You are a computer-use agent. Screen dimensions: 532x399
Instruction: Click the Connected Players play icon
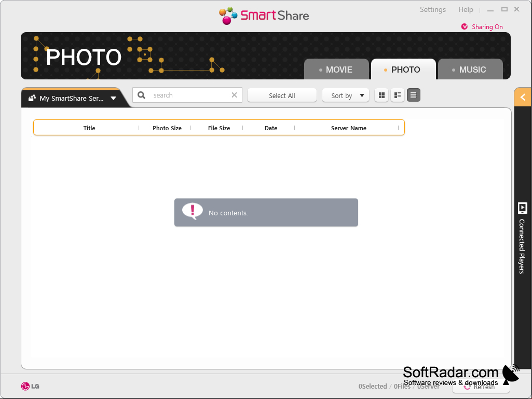(523, 208)
